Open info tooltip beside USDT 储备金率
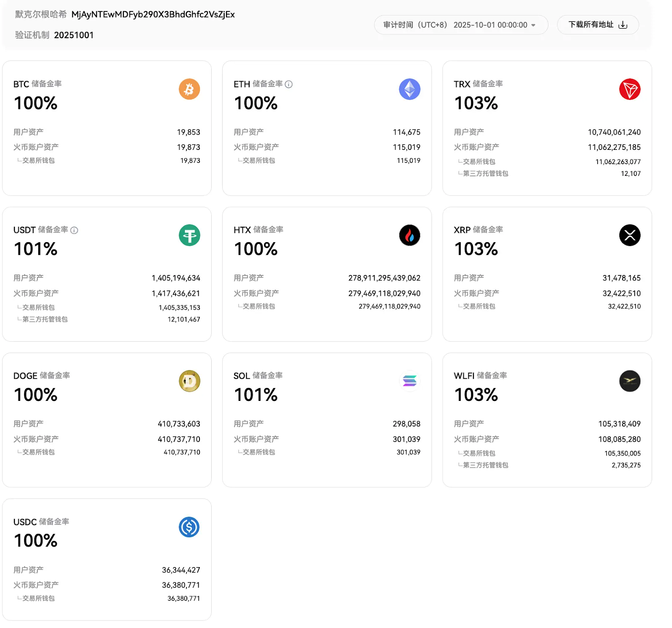672x628 pixels. (74, 230)
